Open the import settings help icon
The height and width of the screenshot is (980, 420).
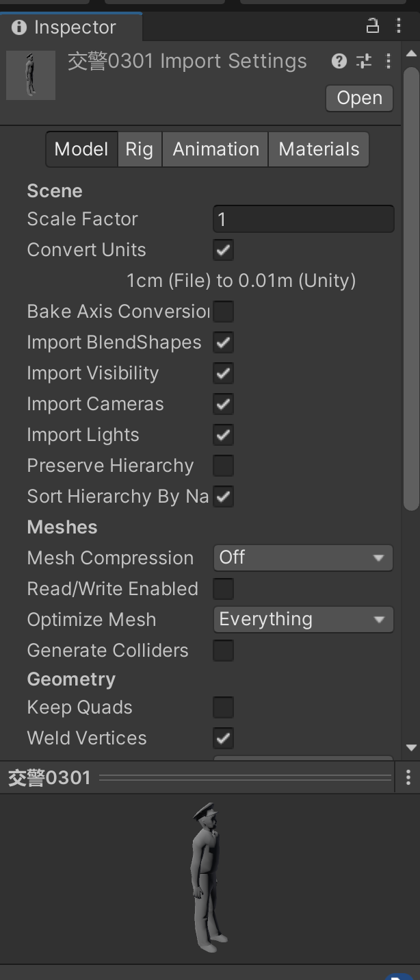(x=339, y=61)
